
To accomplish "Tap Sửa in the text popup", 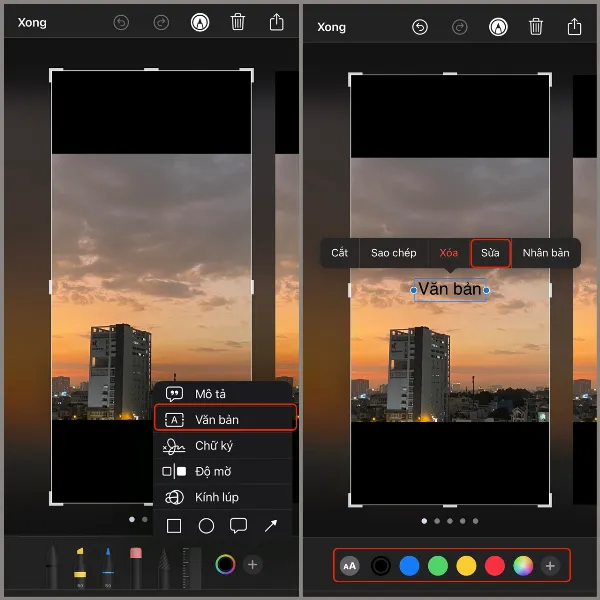I will pos(490,253).
